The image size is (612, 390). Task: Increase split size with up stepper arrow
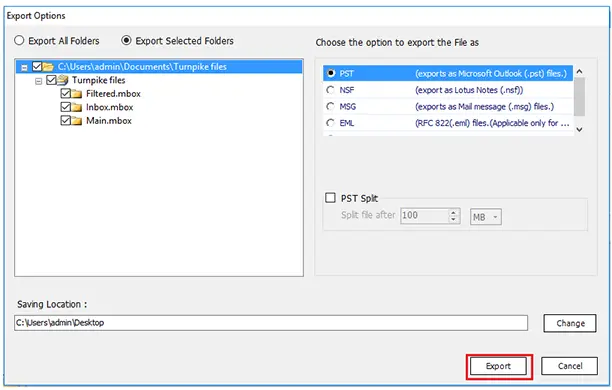pyautogui.click(x=454, y=213)
